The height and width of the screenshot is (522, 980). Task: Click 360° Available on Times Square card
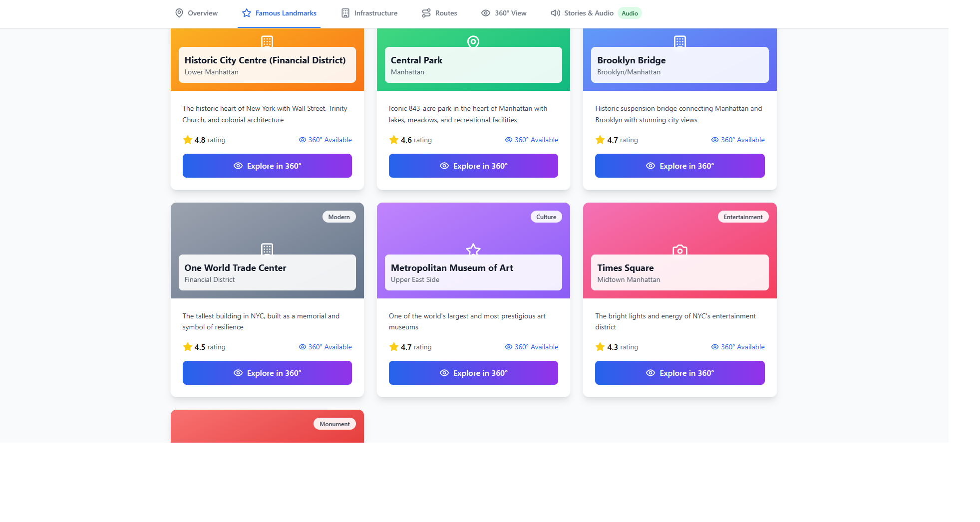[x=738, y=347]
